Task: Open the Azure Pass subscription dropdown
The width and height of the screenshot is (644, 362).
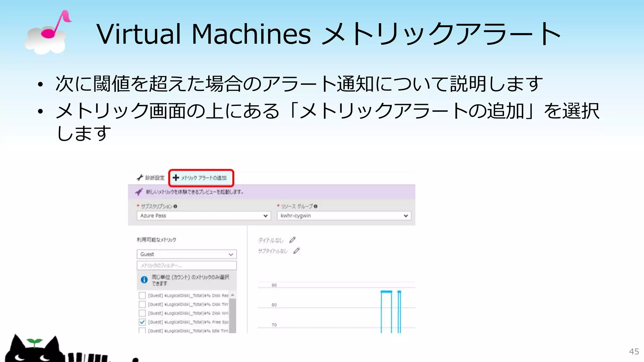Action: pos(204,216)
